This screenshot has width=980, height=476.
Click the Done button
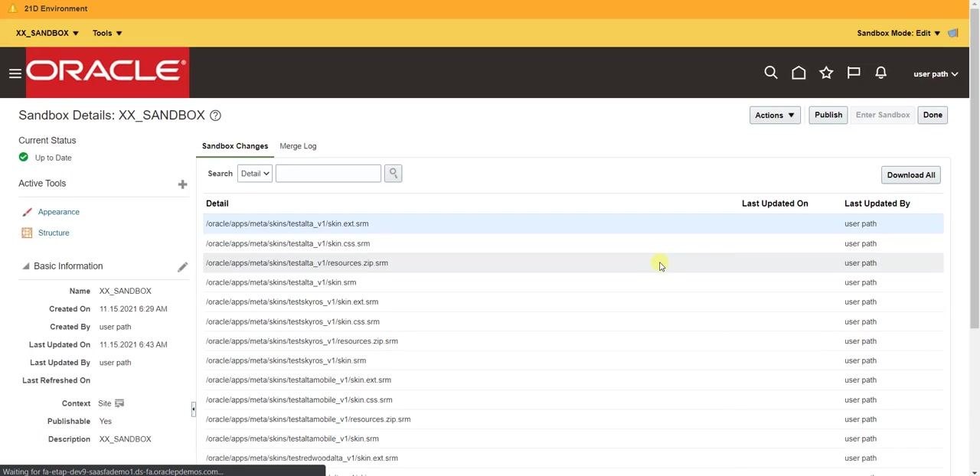[x=933, y=115]
